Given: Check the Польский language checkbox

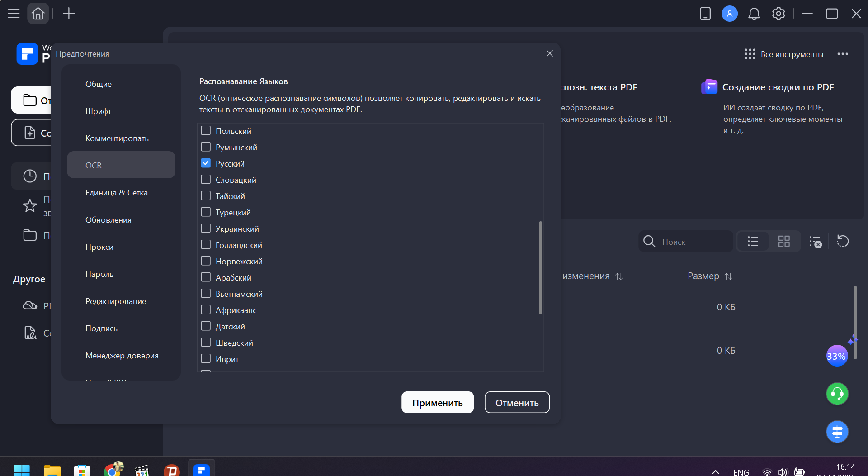Looking at the screenshot, I should click(206, 131).
